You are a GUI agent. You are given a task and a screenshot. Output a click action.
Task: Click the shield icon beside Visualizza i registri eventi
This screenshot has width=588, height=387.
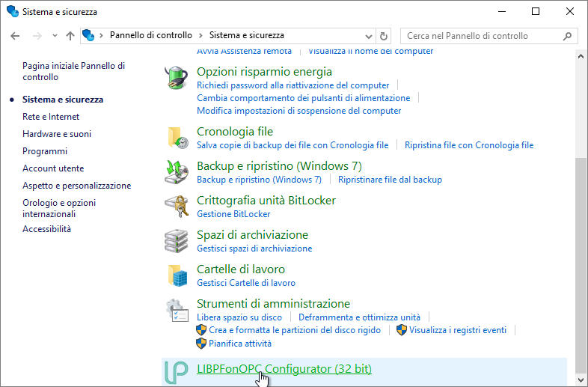click(x=402, y=330)
